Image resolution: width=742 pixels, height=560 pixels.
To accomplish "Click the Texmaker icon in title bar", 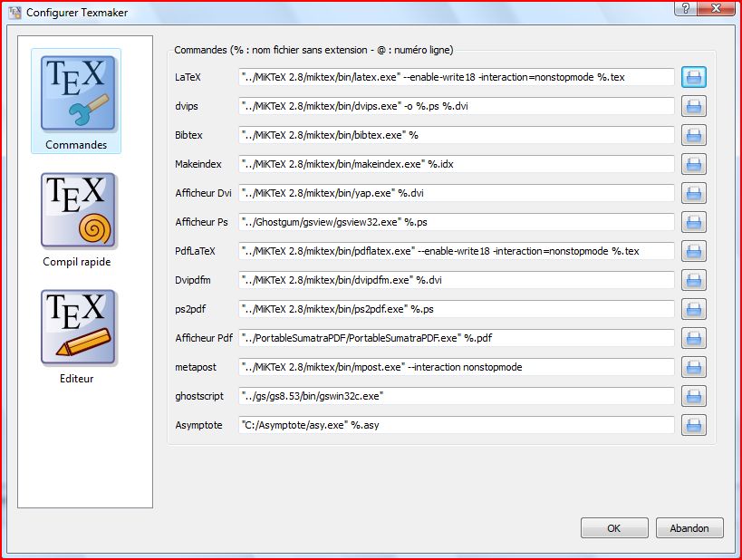I will 14,13.
